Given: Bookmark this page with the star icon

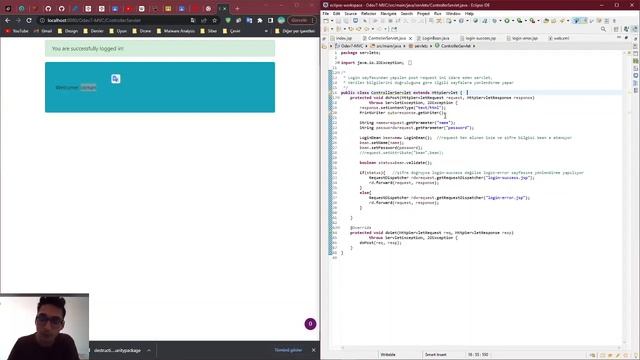Looking at the screenshot, I should click(x=215, y=20).
